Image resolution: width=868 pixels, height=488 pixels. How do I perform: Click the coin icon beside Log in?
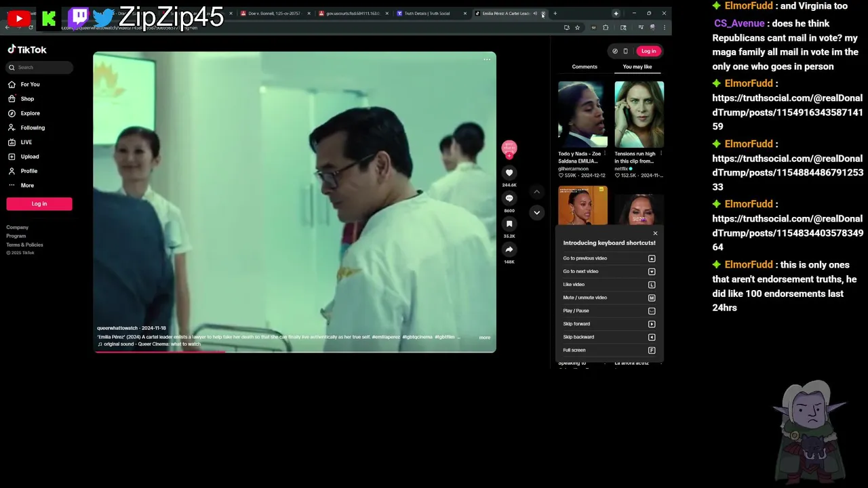coord(615,51)
